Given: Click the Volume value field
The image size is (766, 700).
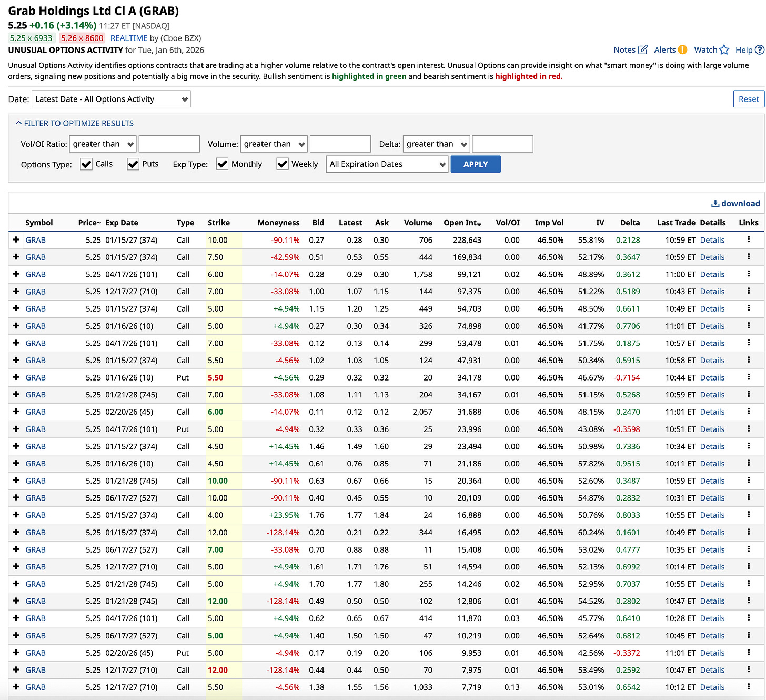Looking at the screenshot, I should (340, 144).
